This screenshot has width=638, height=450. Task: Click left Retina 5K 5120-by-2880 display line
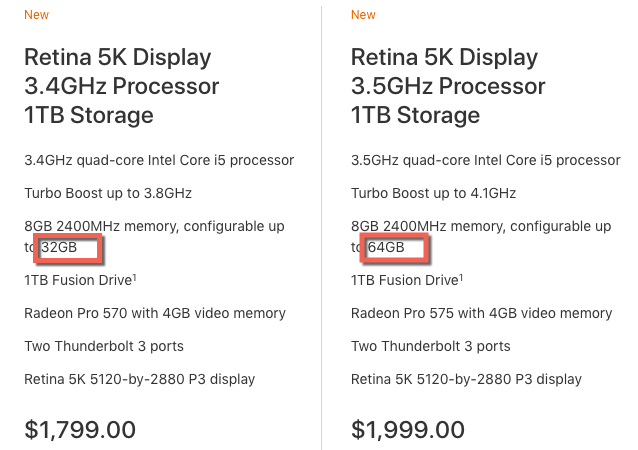[x=140, y=379]
